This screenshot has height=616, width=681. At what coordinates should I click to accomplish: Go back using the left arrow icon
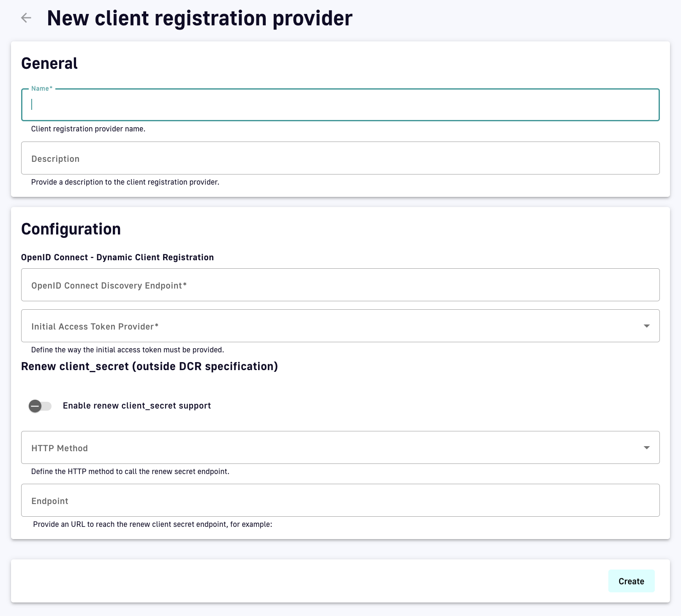[x=26, y=18]
